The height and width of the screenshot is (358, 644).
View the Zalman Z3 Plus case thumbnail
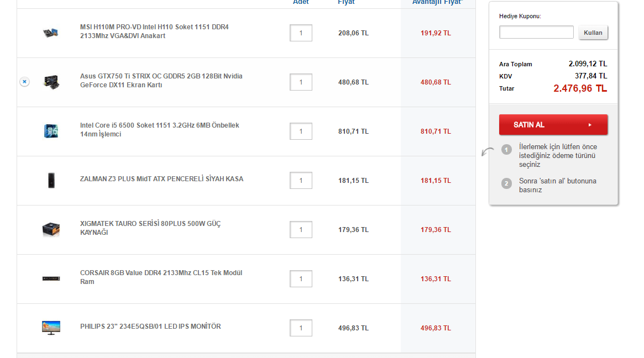pos(51,180)
